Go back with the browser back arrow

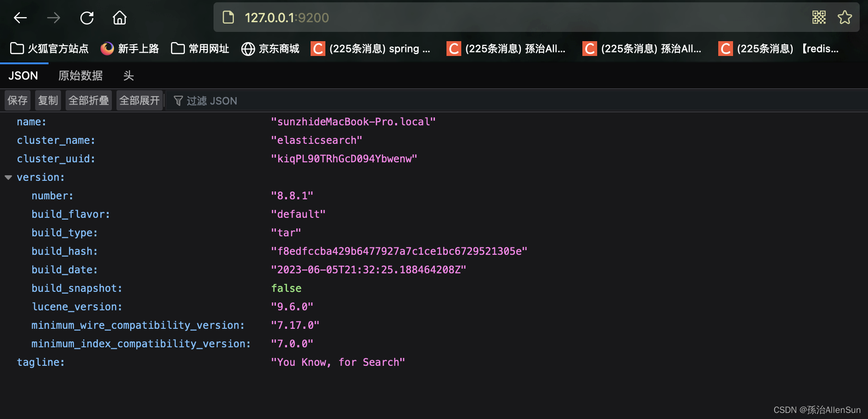tap(20, 18)
